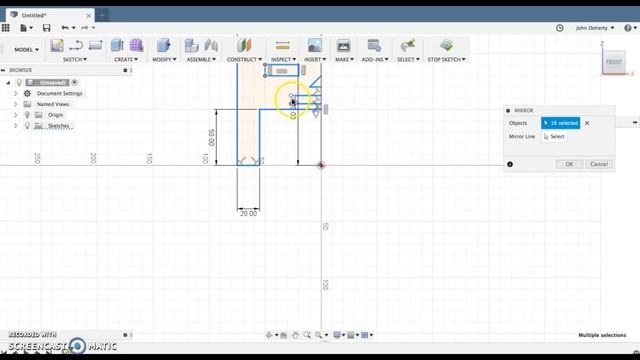
Task: Collapse the root component node
Action: pos(8,82)
